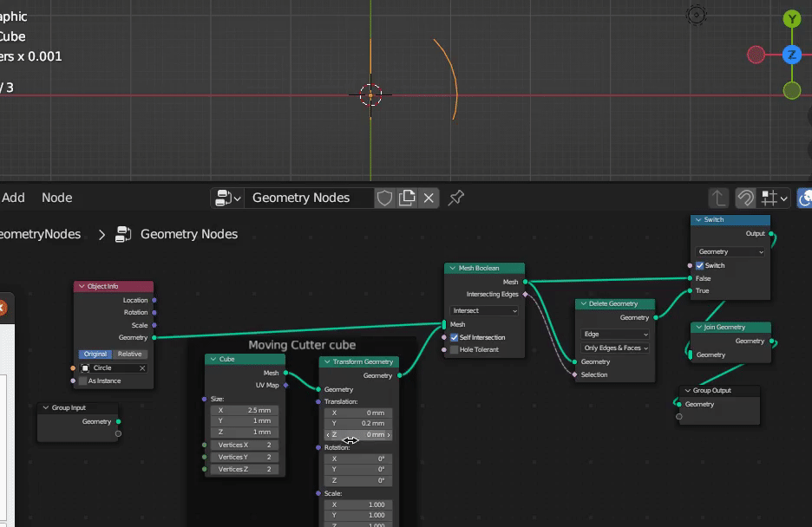Open the Add menu
Image resolution: width=812 pixels, height=527 pixels.
coord(13,198)
